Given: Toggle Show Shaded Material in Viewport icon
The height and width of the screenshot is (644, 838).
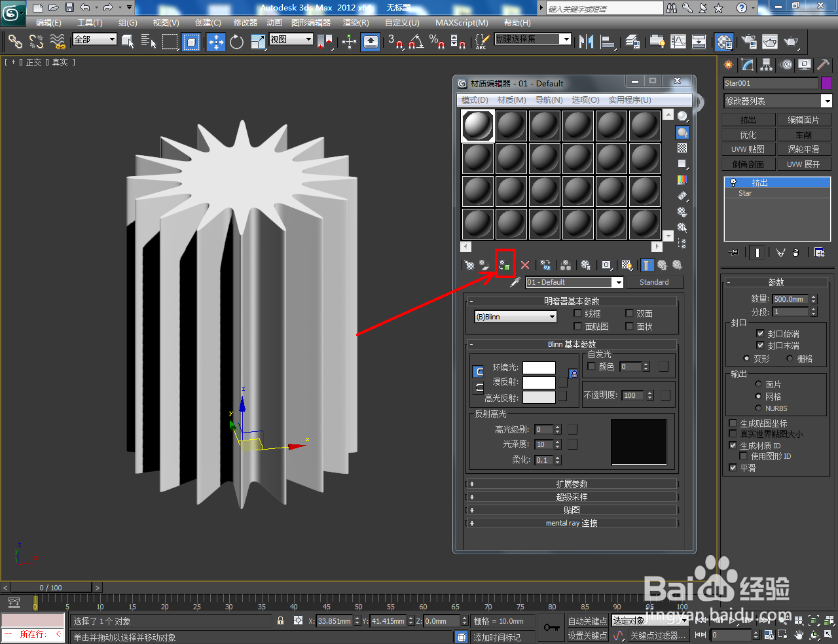Looking at the screenshot, I should 627,265.
